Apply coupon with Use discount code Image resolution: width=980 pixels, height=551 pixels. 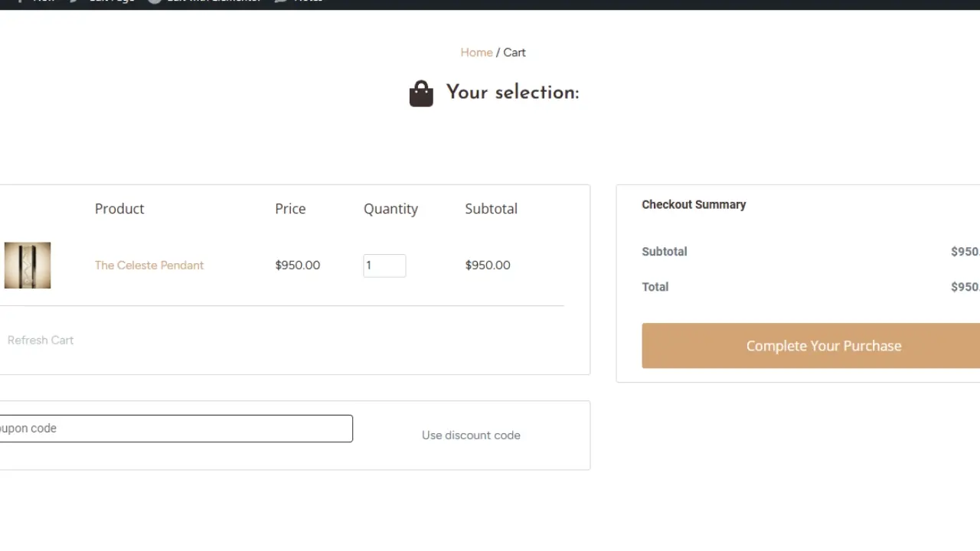(x=471, y=435)
